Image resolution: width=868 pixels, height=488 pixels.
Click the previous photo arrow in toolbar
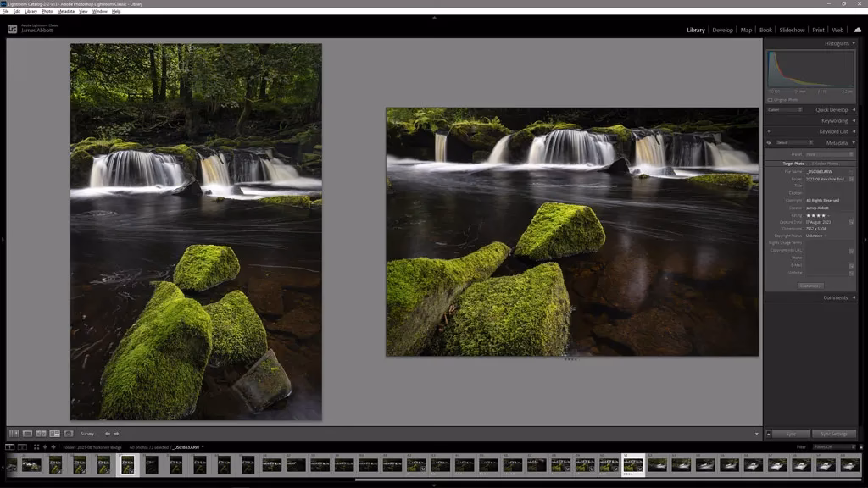point(108,433)
